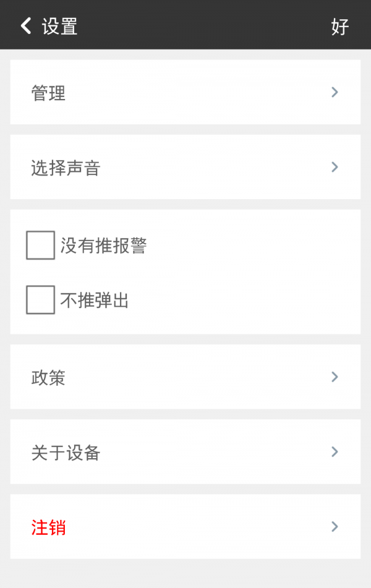The height and width of the screenshot is (588, 371).
Task: Tap the 没有推报警 label text
Action: click(x=103, y=246)
